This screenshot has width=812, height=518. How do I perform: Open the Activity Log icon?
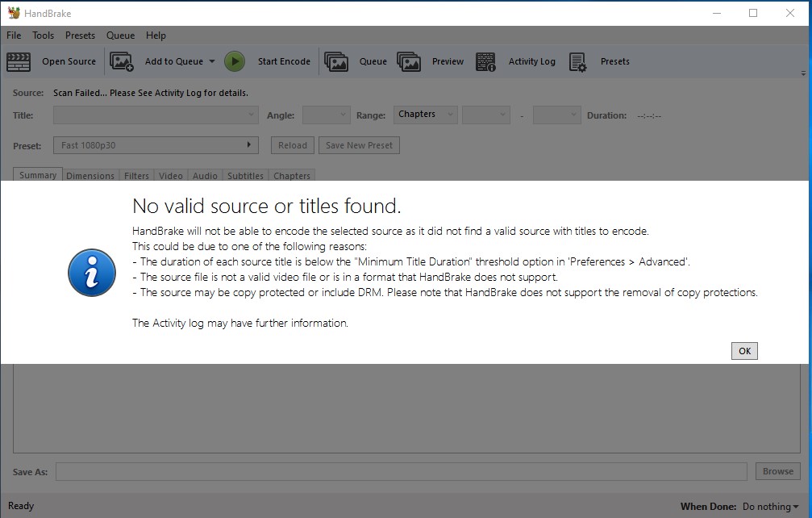click(485, 62)
